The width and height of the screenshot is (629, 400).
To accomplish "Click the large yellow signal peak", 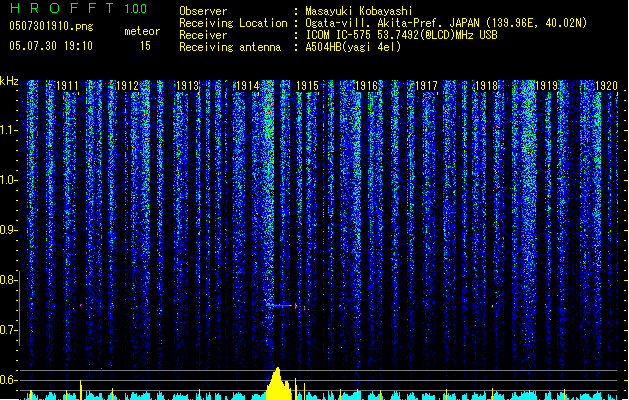I will click(278, 383).
